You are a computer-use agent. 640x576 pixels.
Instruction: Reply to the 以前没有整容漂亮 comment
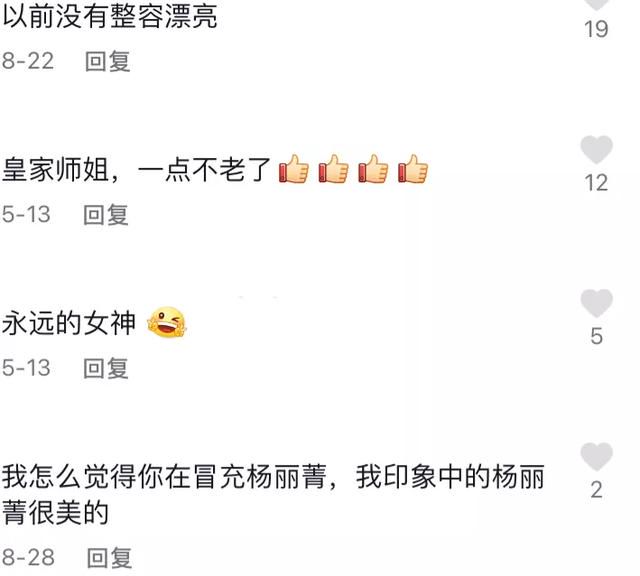coord(107,62)
